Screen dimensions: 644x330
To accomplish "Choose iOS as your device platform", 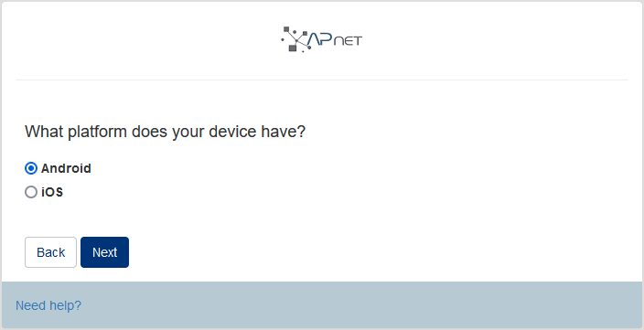I will point(31,192).
